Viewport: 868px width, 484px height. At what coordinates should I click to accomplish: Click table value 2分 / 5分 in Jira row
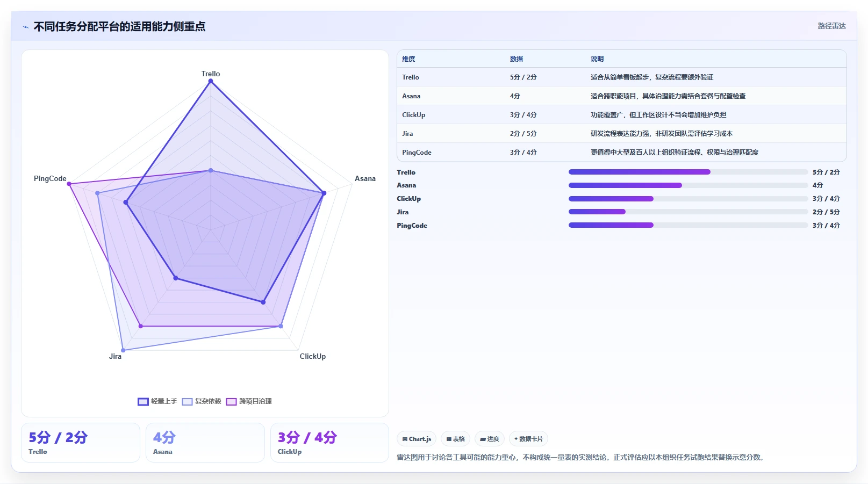click(x=523, y=134)
